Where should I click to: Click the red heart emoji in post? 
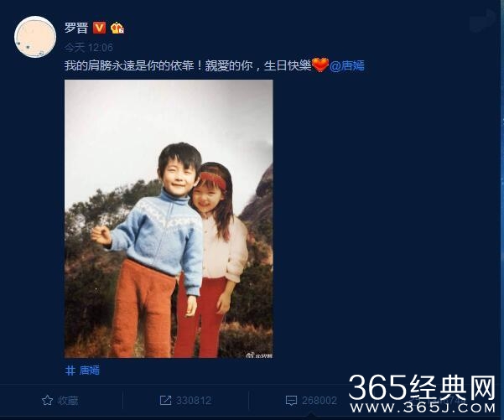(x=320, y=65)
